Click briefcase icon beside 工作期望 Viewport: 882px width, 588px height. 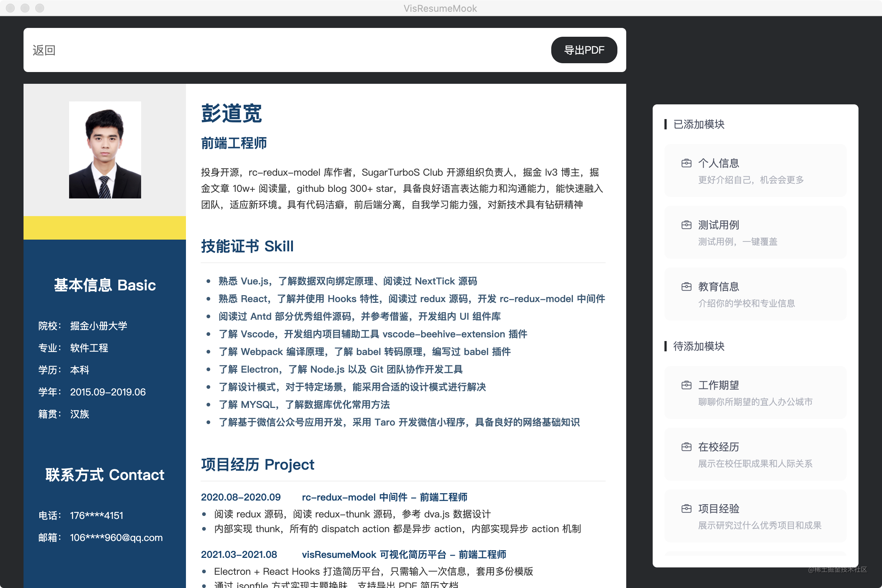coord(686,385)
